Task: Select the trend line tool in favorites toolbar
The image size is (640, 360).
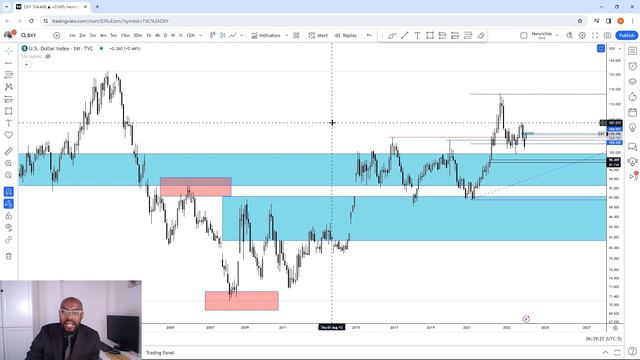Action: point(404,36)
